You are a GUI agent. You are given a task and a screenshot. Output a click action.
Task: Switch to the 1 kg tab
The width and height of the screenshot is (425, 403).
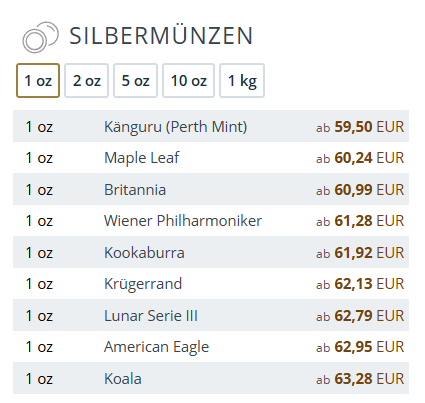242,81
